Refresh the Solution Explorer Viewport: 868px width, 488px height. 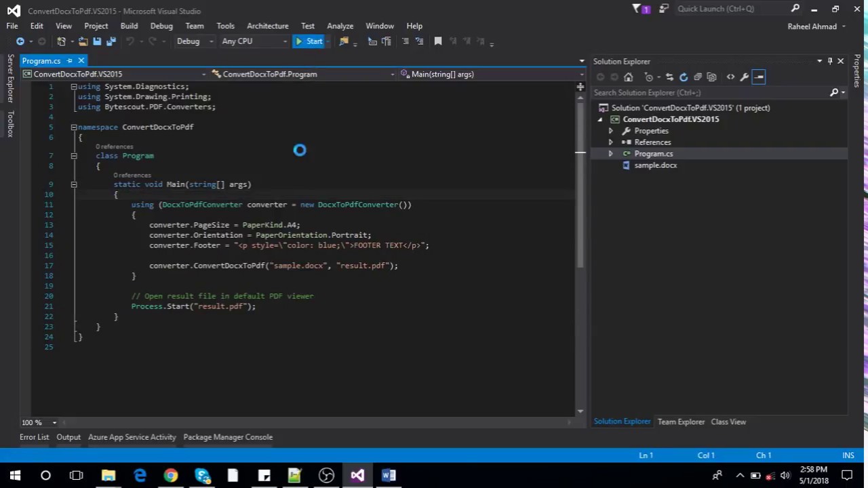(684, 77)
